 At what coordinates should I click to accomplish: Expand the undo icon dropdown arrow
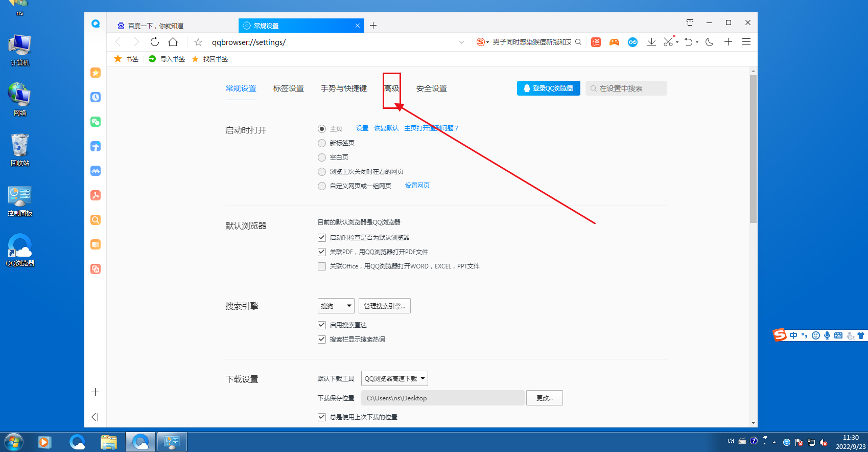[x=697, y=42]
